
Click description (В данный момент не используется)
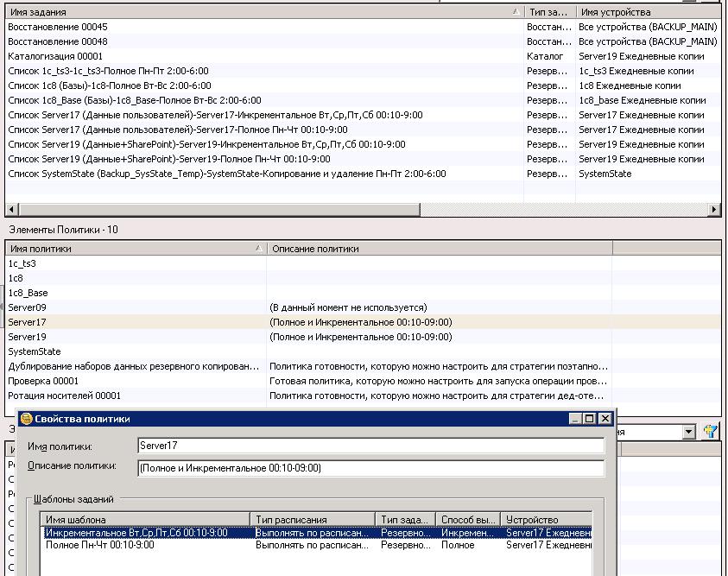pos(348,307)
